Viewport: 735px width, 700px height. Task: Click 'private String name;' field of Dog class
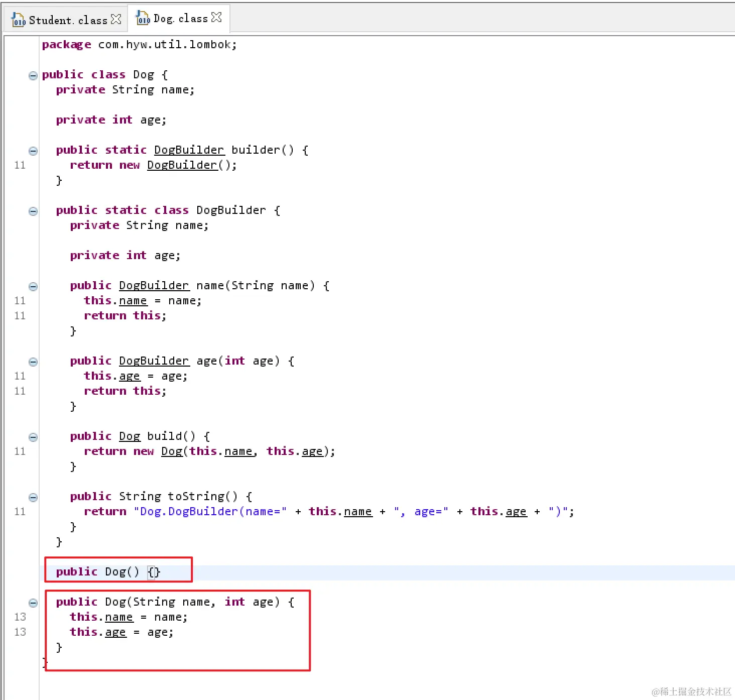tap(126, 90)
